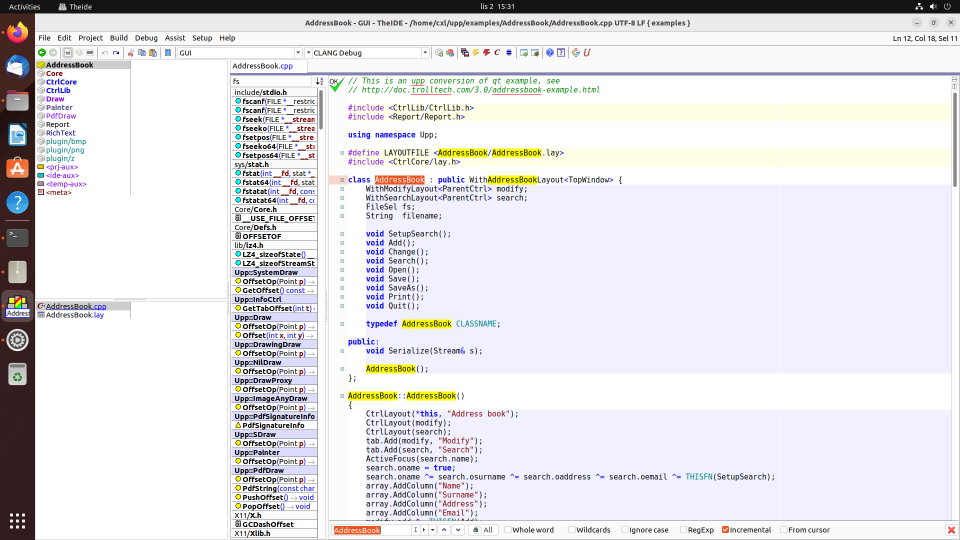960x540 pixels.
Task: Click the blue help question mark icon
Action: [549, 52]
